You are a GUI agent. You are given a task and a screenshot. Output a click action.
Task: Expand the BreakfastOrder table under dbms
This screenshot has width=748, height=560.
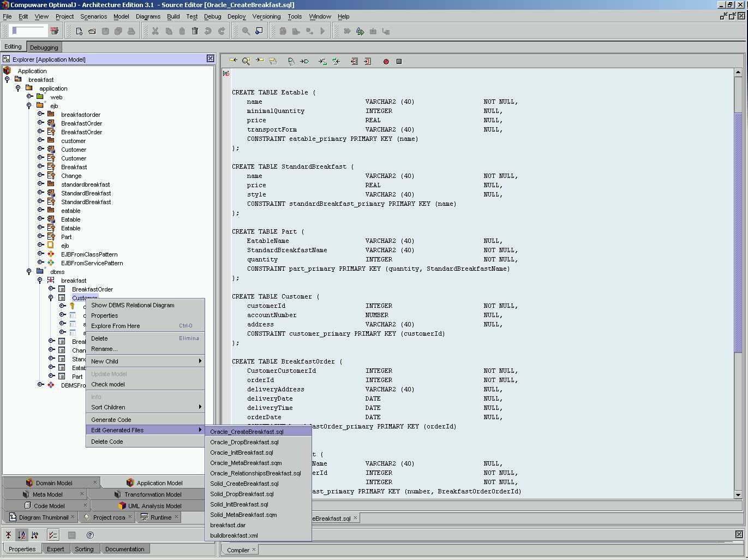[x=51, y=289]
